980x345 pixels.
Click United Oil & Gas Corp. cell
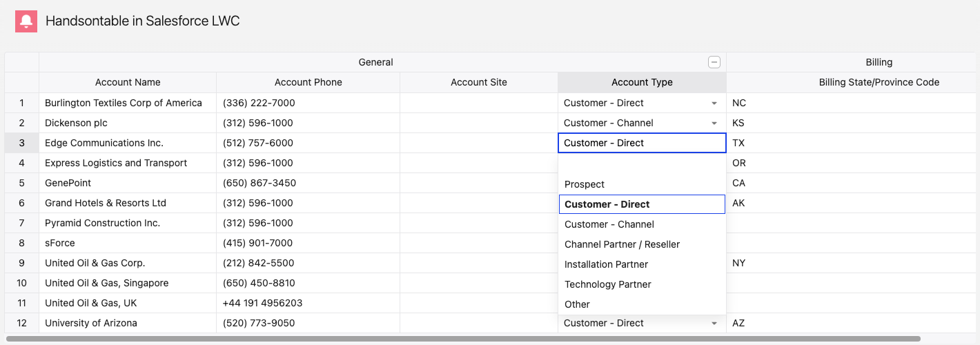click(128, 263)
